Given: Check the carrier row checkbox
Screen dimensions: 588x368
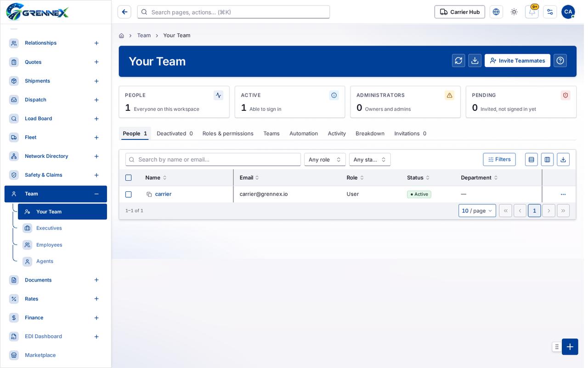Looking at the screenshot, I should (129, 194).
